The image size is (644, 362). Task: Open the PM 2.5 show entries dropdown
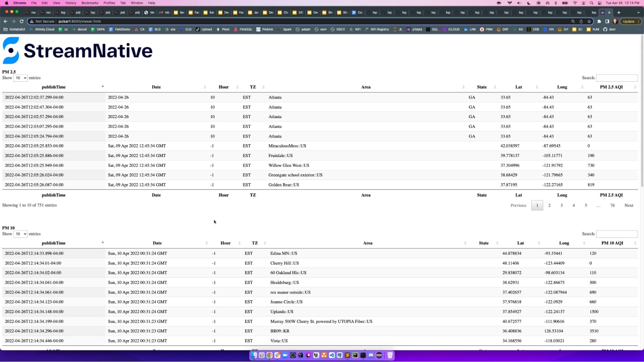(x=20, y=78)
